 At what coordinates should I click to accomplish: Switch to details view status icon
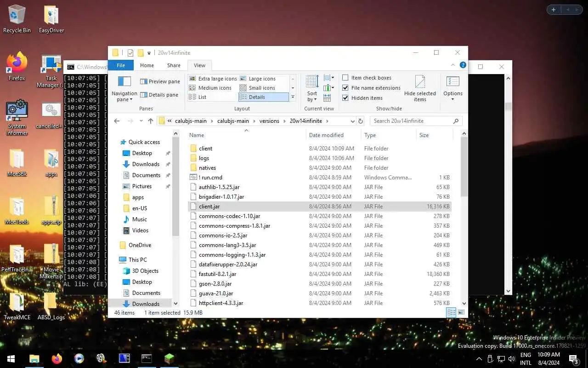[452, 313]
